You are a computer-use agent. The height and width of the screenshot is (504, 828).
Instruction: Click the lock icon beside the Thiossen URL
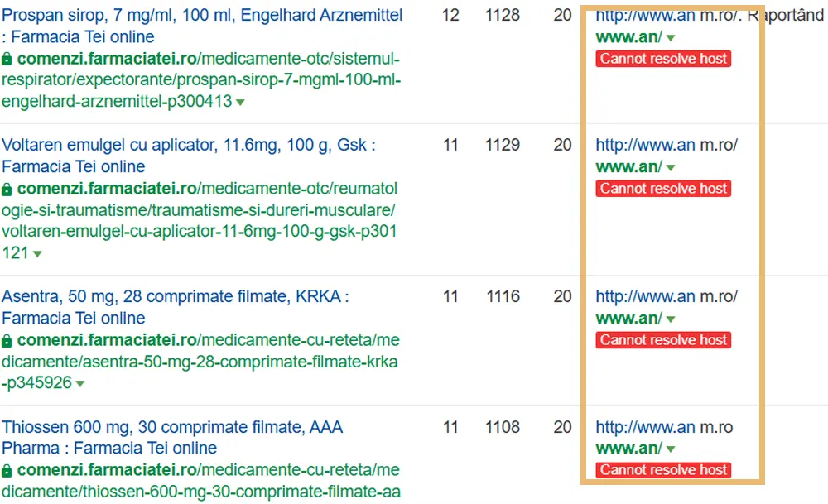pos(7,470)
